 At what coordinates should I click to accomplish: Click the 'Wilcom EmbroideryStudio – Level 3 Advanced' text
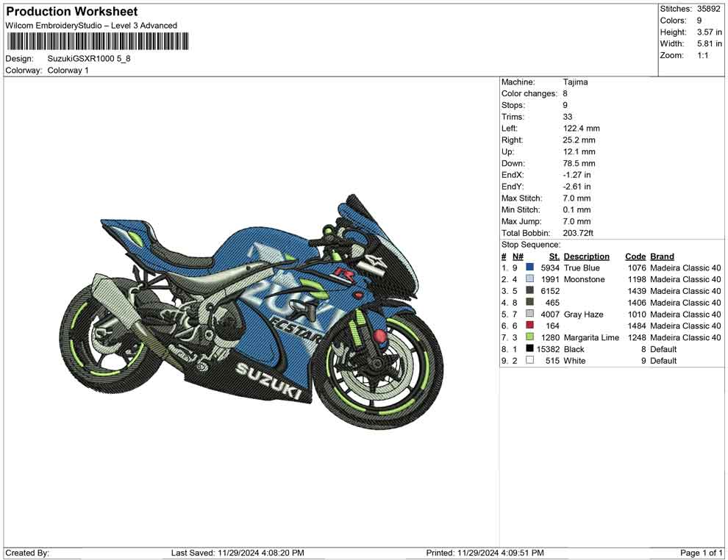tap(91, 26)
